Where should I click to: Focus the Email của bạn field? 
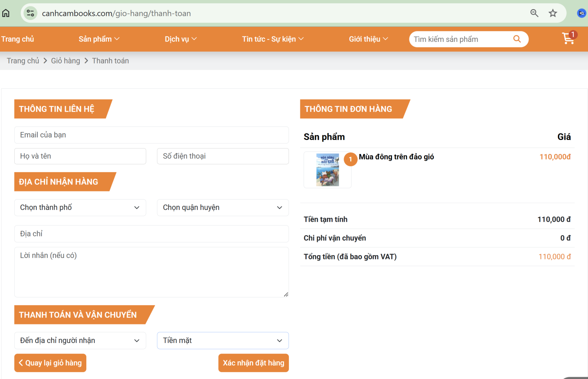[151, 135]
